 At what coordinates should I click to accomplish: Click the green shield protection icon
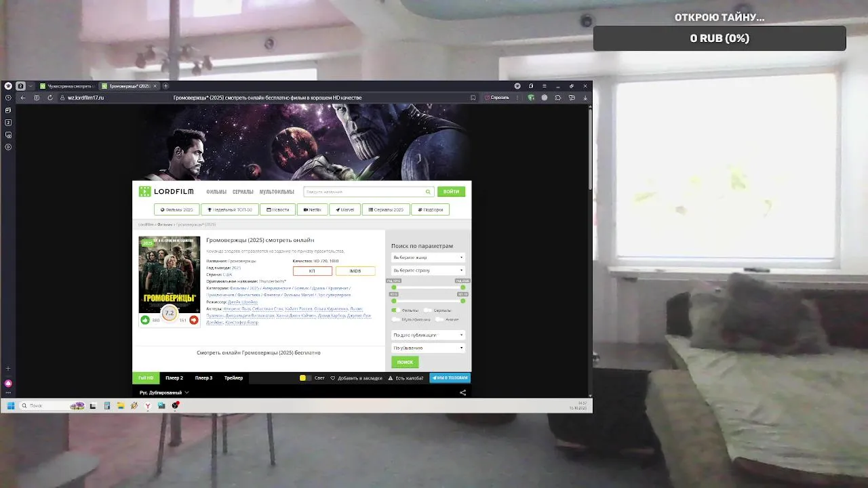click(x=531, y=98)
